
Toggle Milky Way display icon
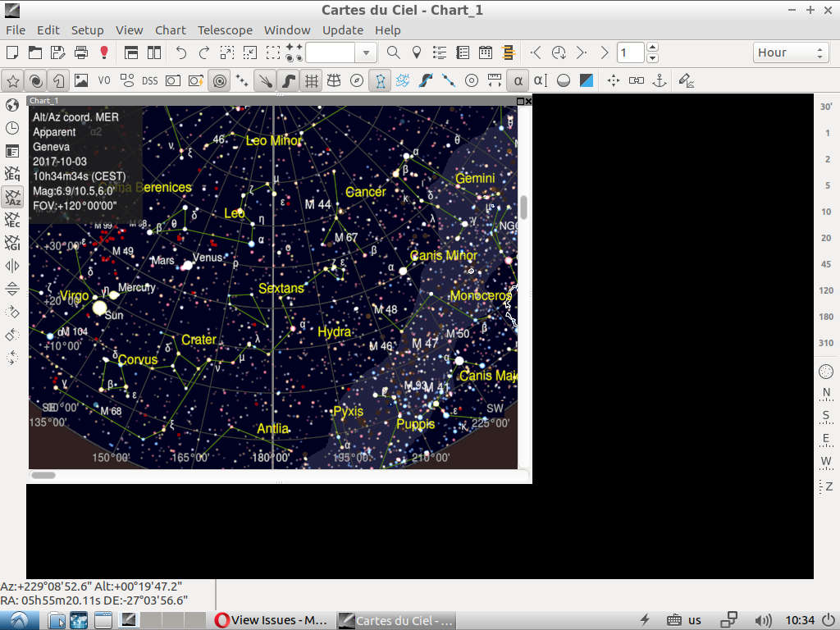(x=288, y=81)
